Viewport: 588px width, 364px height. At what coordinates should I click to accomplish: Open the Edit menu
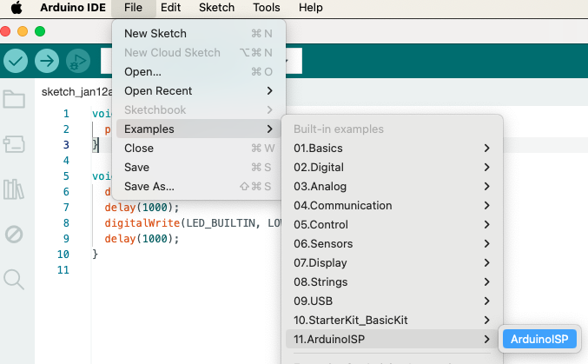click(x=170, y=8)
